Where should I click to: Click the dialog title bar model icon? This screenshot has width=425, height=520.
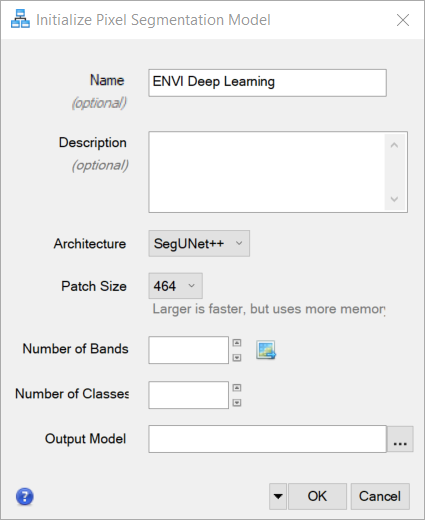pos(20,19)
